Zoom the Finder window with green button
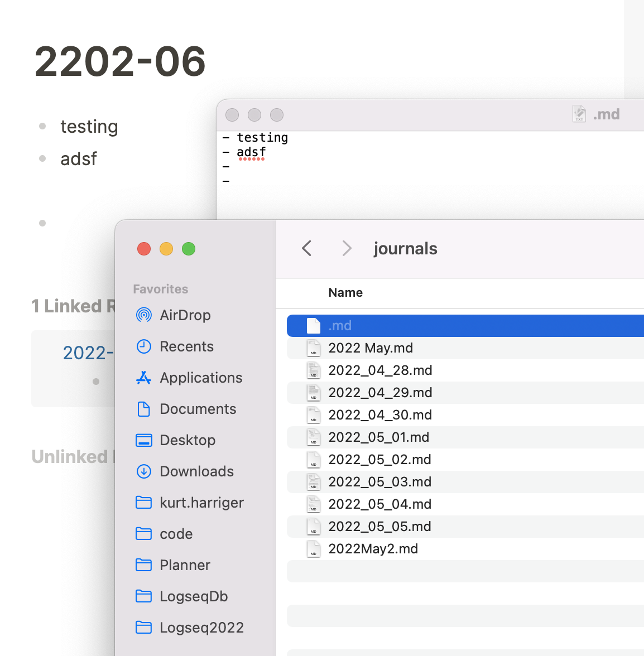 point(189,249)
